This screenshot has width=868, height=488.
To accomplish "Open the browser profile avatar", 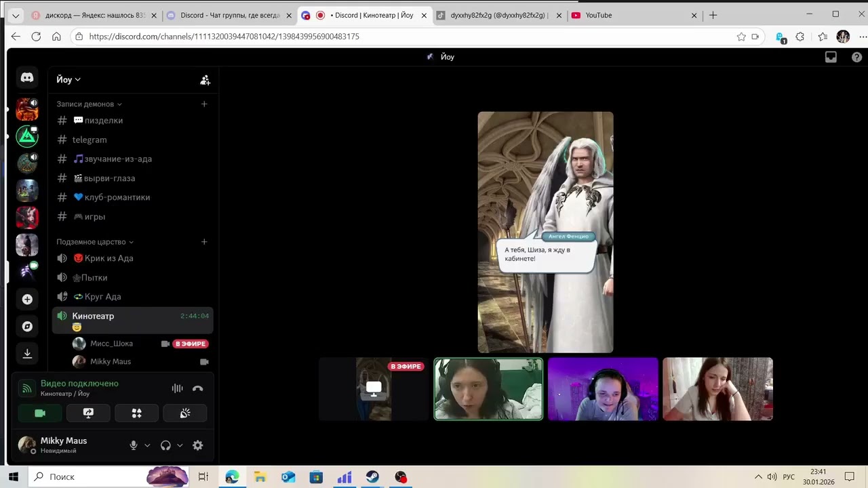I will pos(843,37).
